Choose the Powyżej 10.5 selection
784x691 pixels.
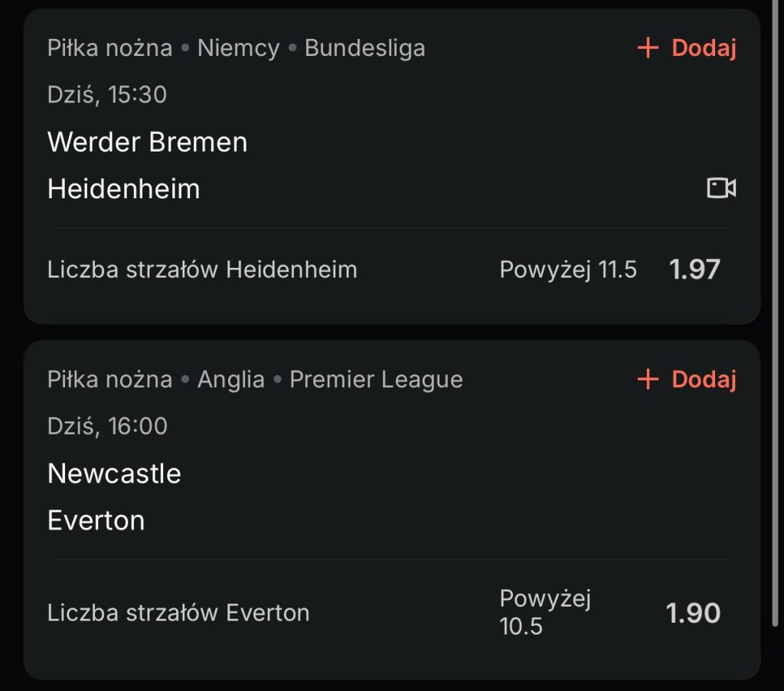(545, 612)
